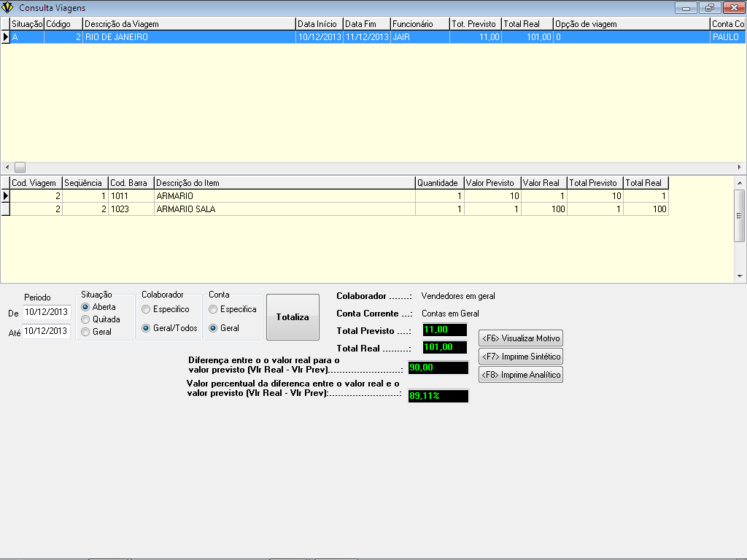
Task: Click the Total Previsto 11,00 display
Action: coord(445,330)
